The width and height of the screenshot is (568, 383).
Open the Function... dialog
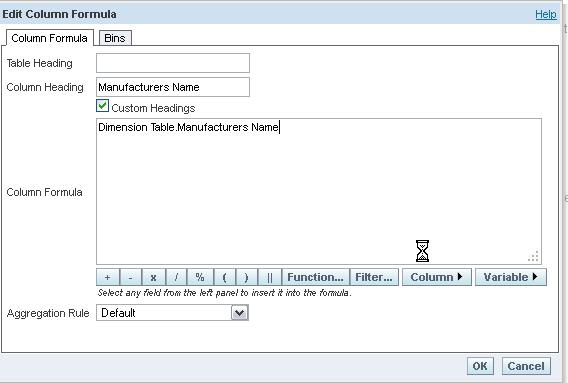click(315, 277)
